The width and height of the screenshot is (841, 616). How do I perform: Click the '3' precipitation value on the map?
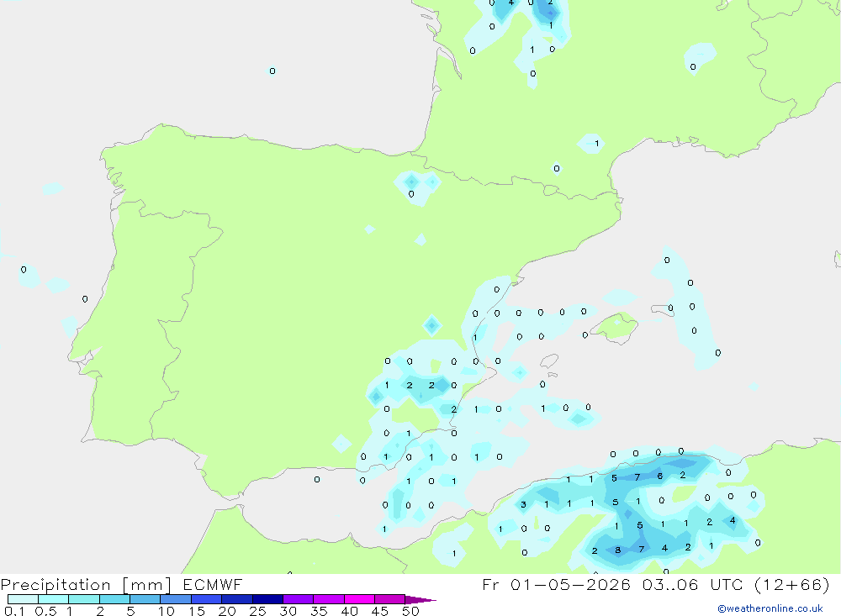tap(523, 504)
